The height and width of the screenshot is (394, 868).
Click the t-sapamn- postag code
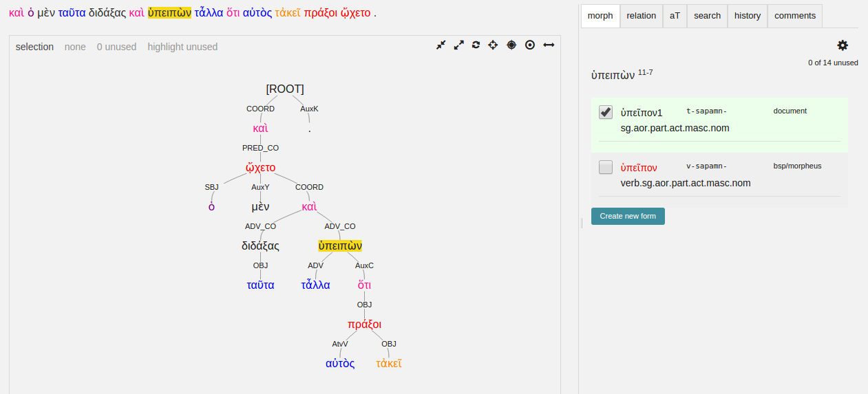707,111
